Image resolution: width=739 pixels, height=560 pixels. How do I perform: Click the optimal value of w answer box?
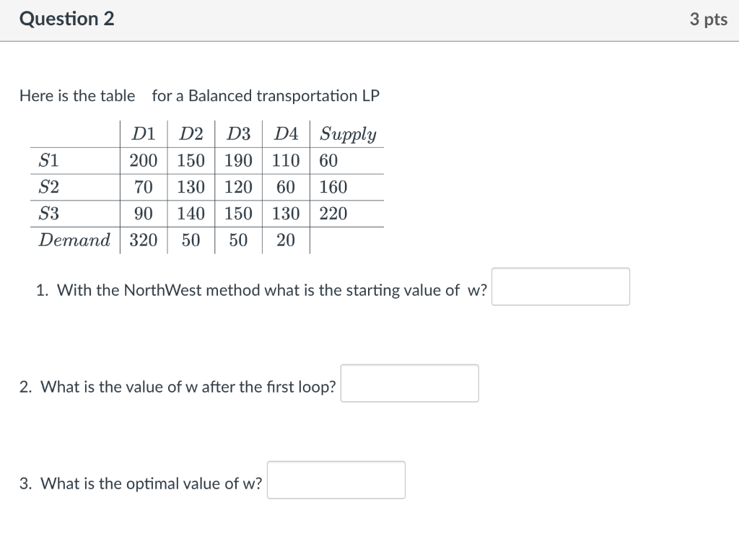point(336,479)
